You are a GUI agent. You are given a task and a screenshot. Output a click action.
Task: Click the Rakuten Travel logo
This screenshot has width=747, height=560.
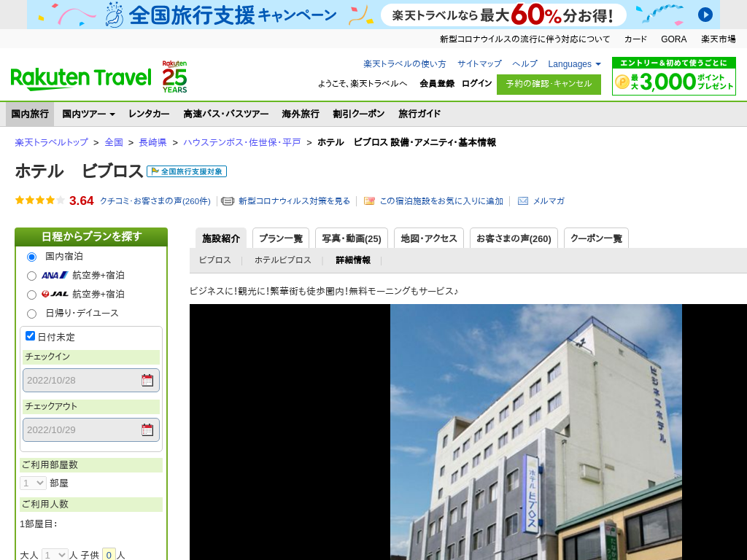point(81,79)
